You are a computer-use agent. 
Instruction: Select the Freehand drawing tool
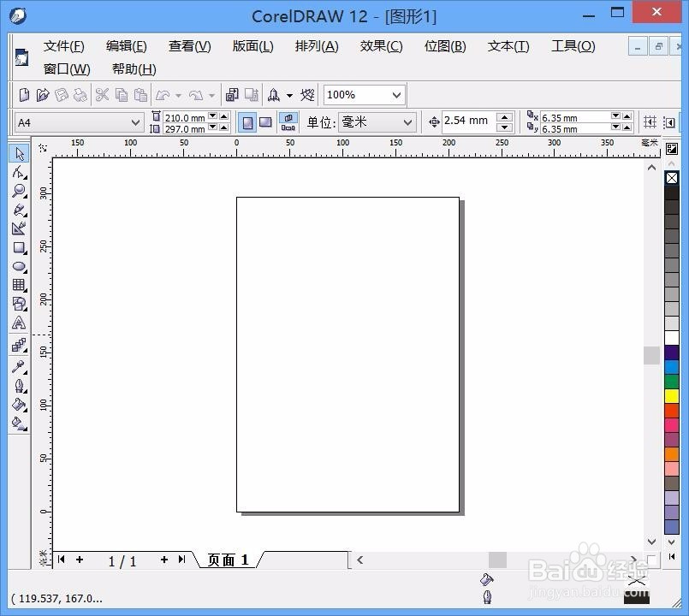point(20,210)
